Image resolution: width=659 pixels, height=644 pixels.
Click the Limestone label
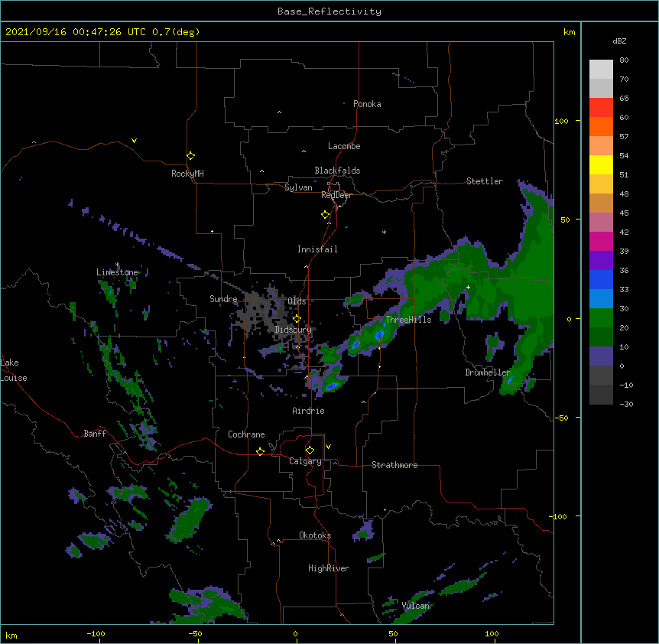point(117,272)
